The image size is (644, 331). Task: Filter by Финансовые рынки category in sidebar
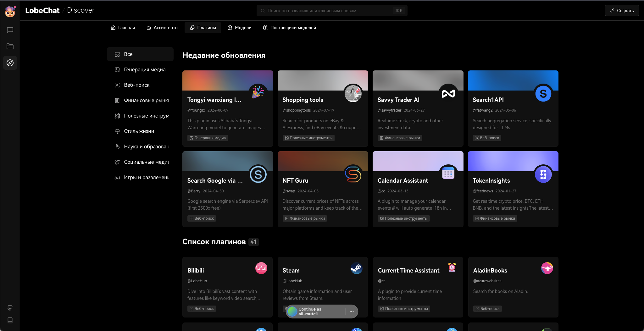point(140,100)
